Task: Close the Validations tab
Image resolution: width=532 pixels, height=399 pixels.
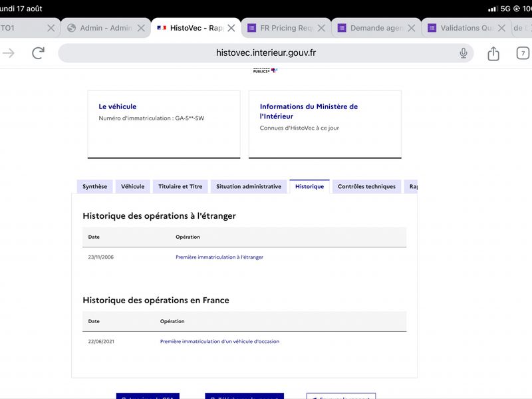Action: 501,28
